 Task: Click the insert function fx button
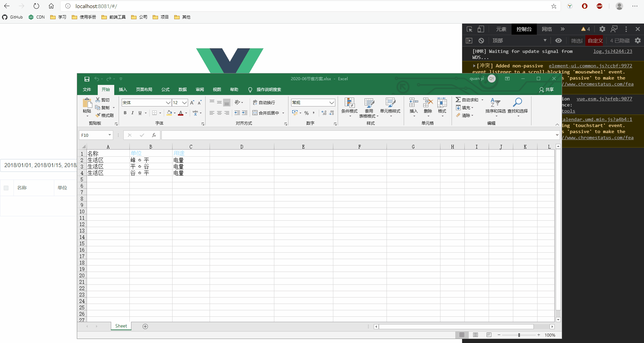154,135
